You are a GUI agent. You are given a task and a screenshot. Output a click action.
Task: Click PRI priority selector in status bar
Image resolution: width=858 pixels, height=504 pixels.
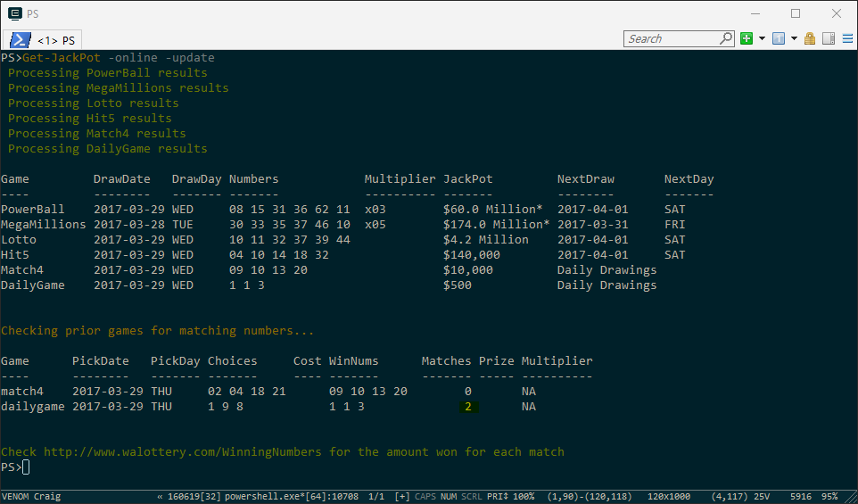coord(497,497)
